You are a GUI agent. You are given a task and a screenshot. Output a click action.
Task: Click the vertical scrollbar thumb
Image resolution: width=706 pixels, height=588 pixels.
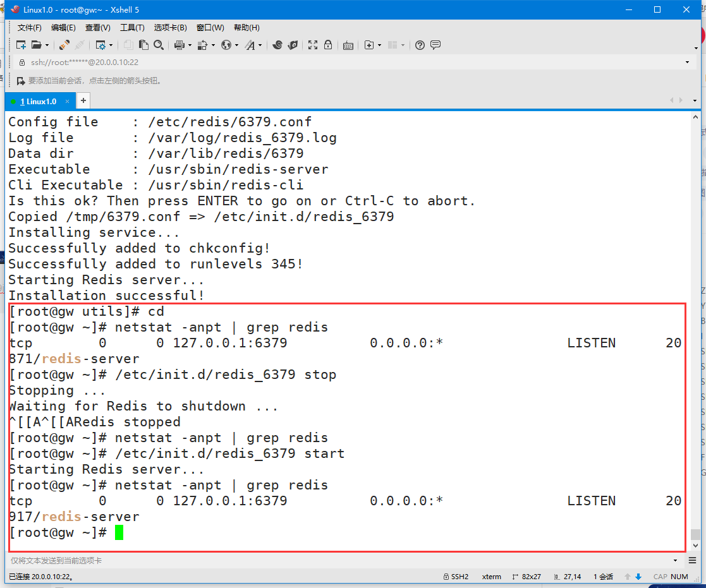coord(695,534)
